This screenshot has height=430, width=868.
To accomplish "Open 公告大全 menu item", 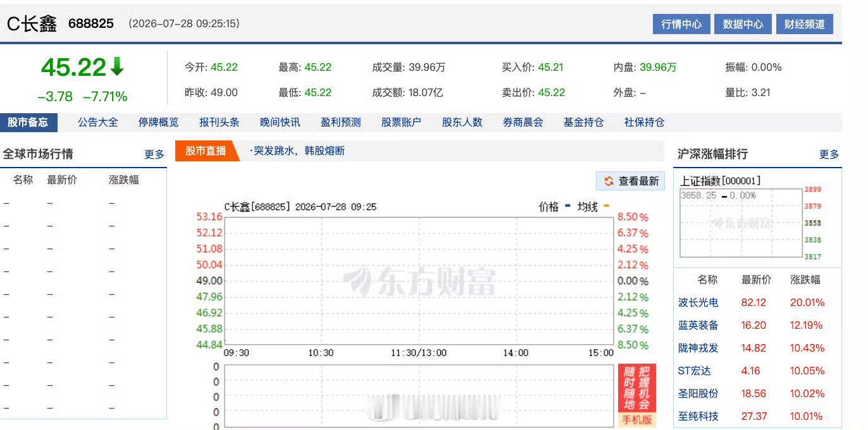I will point(98,122).
